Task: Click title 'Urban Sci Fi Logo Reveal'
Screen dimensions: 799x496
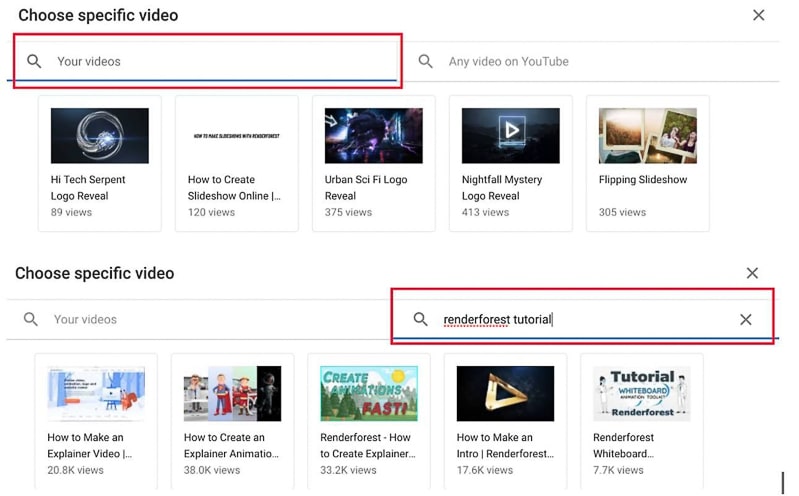Action: click(366, 188)
